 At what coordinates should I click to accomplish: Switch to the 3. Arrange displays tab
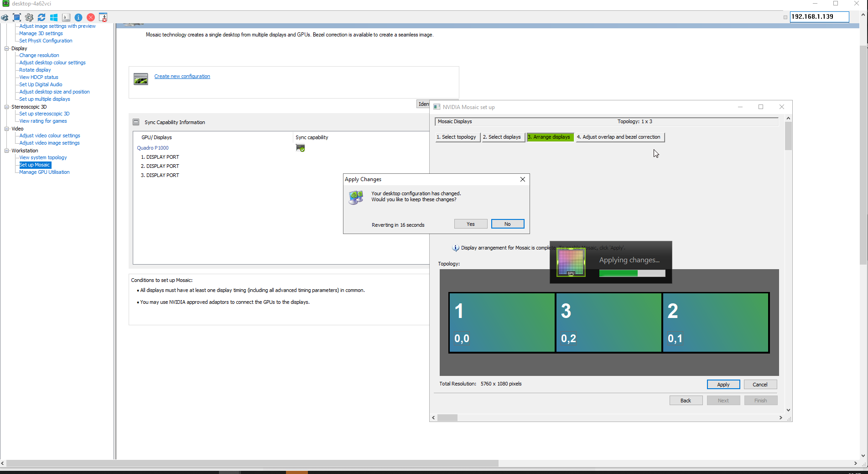click(x=550, y=137)
